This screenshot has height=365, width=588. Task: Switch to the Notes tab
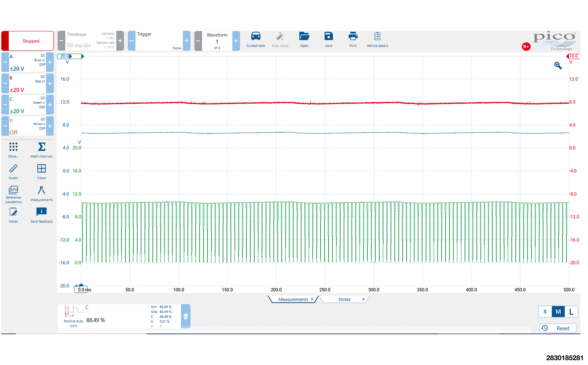click(344, 300)
